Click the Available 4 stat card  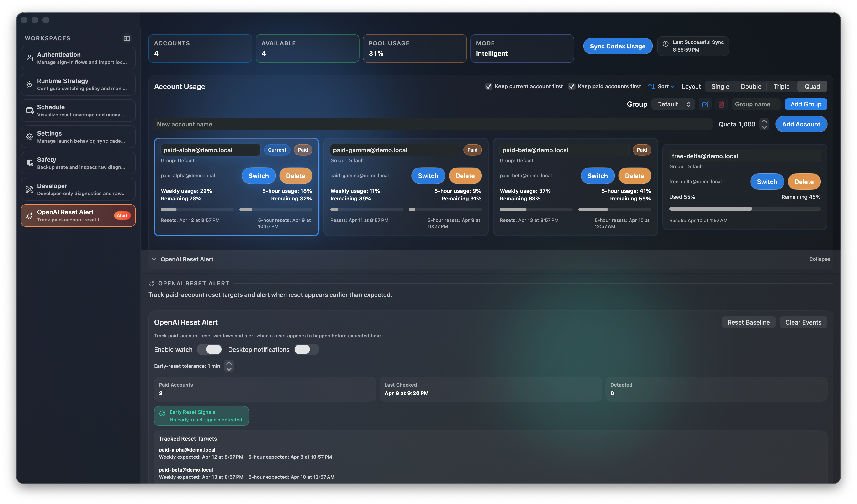[307, 49]
